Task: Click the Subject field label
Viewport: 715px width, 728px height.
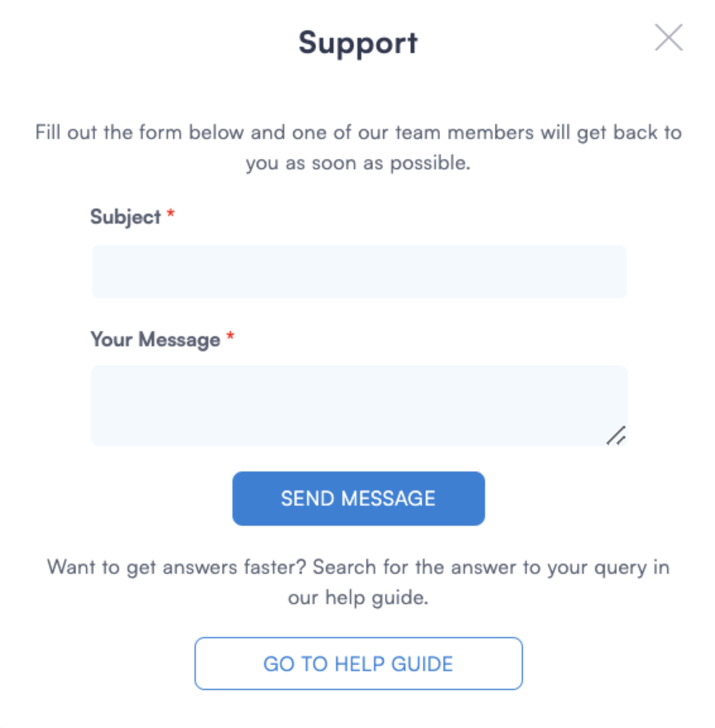Action: tap(125, 217)
